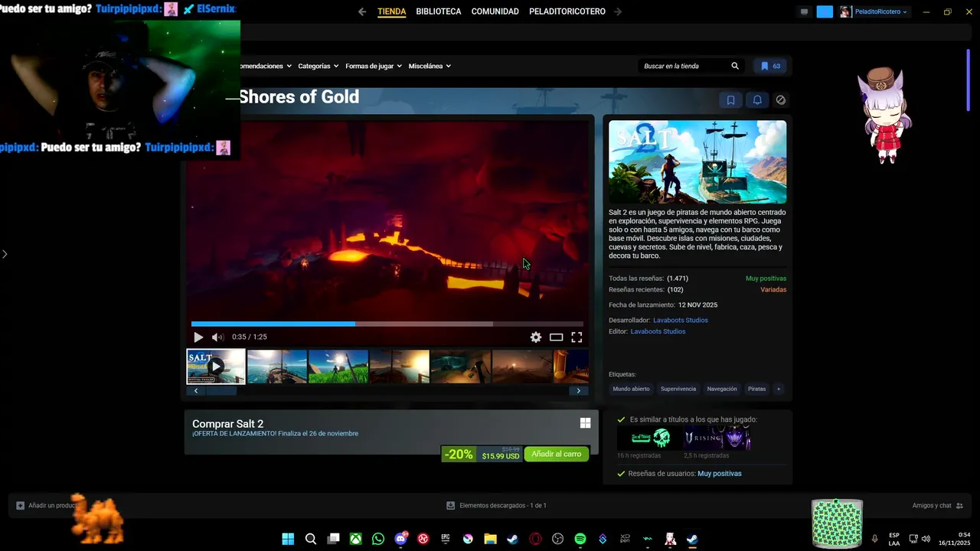
Task: Expand the left side panel arrow
Action: pyautogui.click(x=5, y=254)
